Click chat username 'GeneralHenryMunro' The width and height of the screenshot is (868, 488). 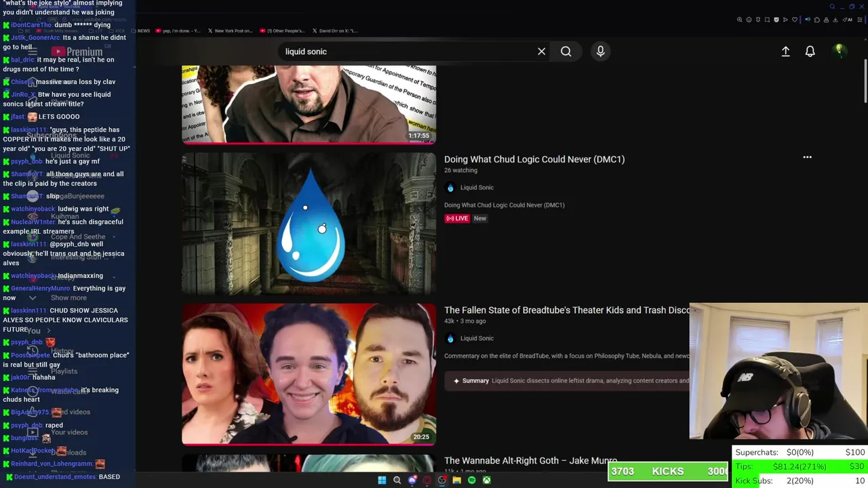click(41, 289)
